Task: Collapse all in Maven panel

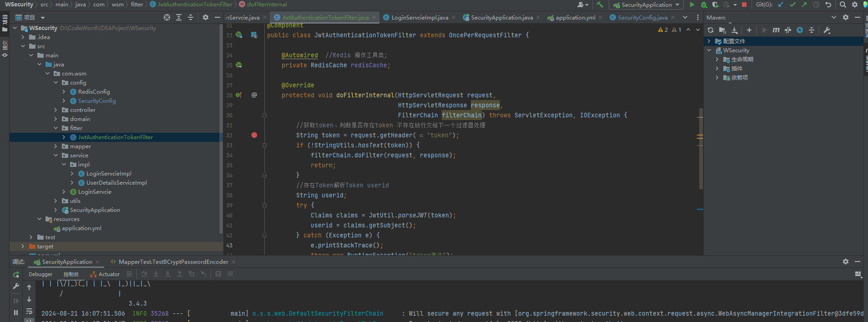Action: click(x=812, y=30)
